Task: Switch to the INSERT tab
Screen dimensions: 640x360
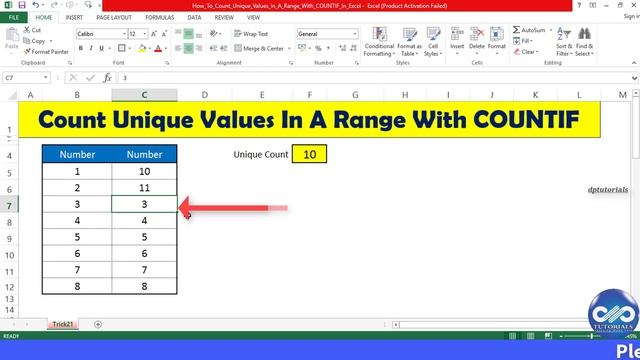Action: pos(74,18)
